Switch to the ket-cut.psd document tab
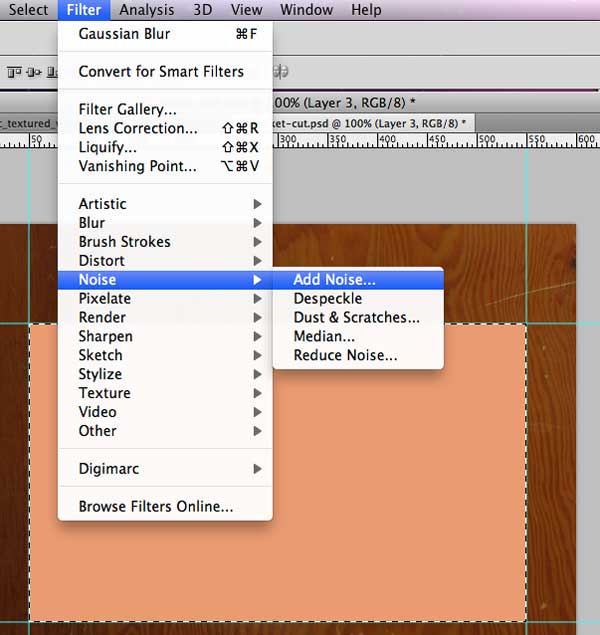The width and height of the screenshot is (600, 635). point(370,122)
